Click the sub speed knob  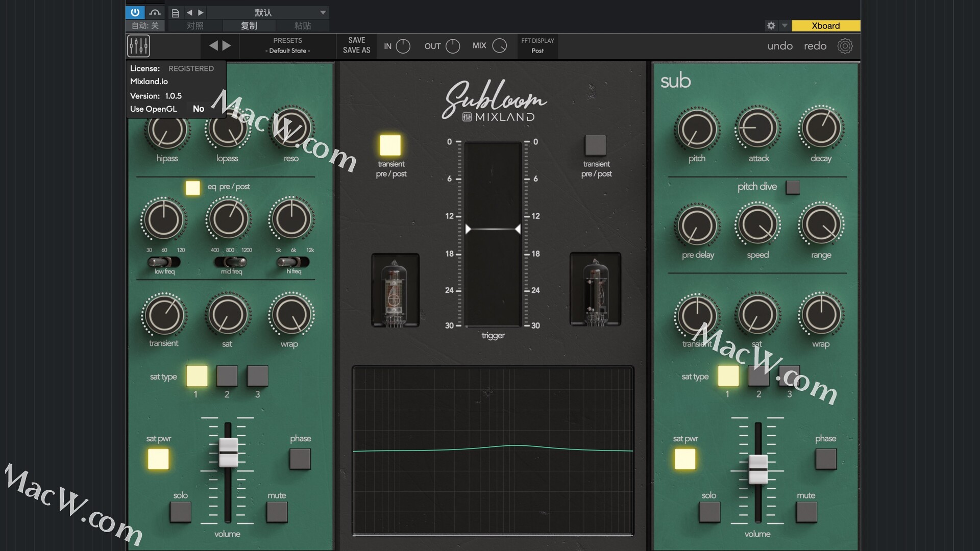pyautogui.click(x=758, y=225)
